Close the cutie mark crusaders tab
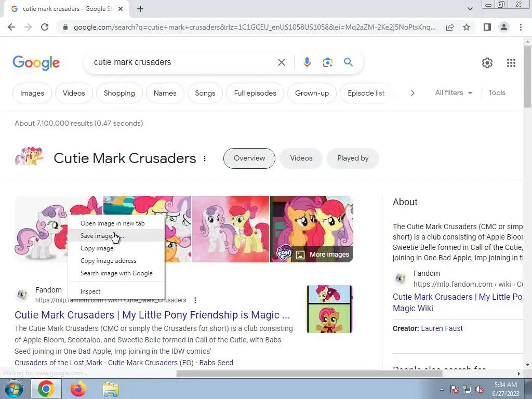 [x=121, y=9]
